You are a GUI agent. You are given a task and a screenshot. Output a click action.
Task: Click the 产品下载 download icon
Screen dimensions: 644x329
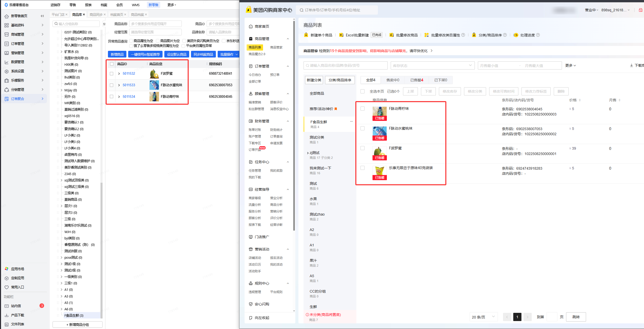(x=7, y=315)
